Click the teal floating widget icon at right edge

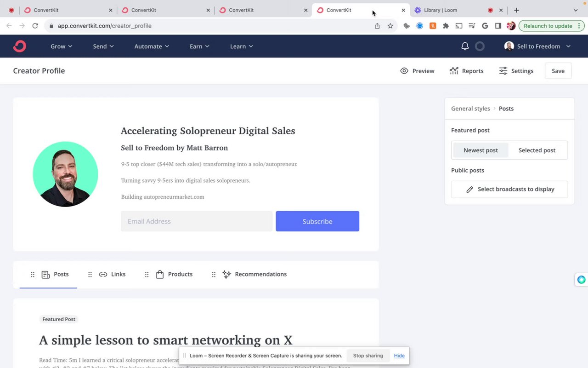coord(582,280)
